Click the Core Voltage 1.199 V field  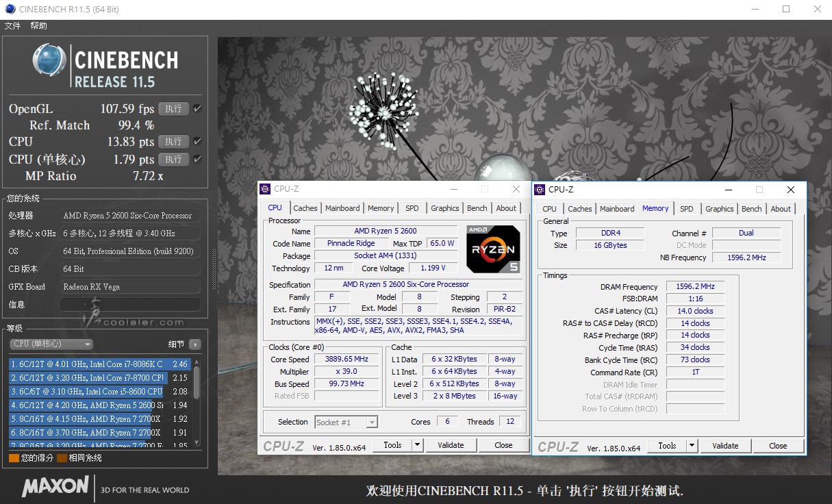pos(433,268)
